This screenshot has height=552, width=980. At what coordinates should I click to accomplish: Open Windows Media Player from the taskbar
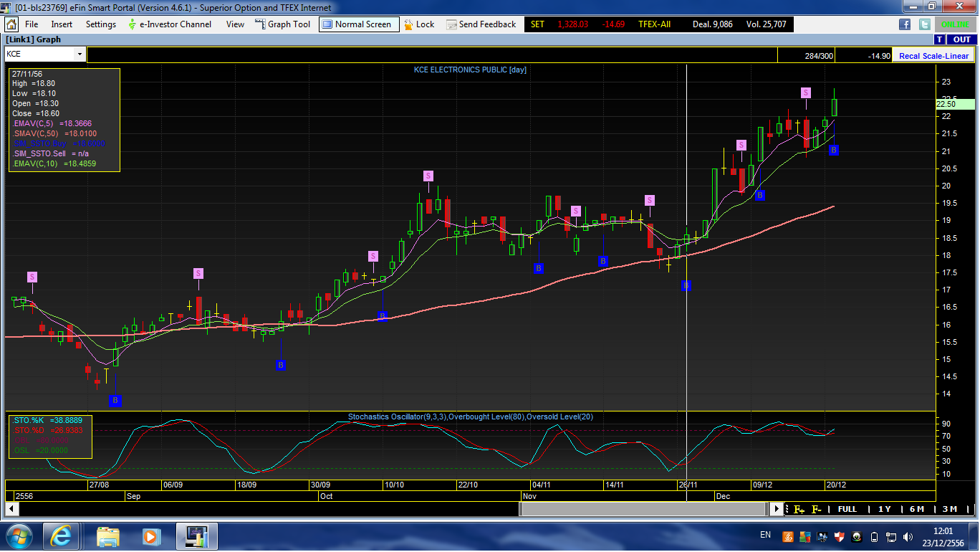pos(151,536)
